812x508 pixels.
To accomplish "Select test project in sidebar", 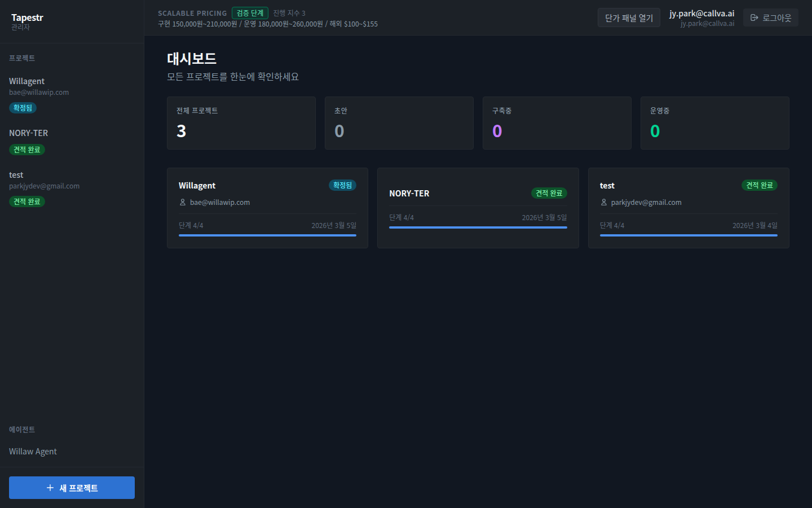I will click(16, 175).
